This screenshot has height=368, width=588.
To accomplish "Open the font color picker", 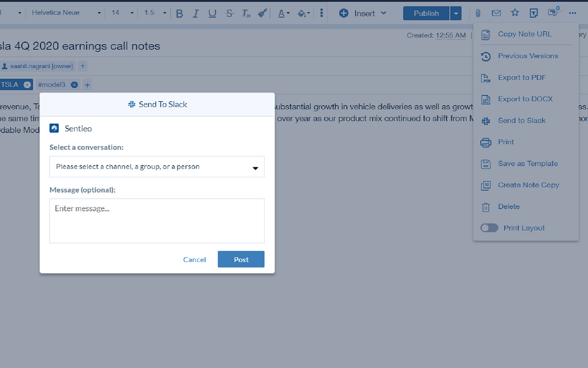I will click(x=283, y=14).
